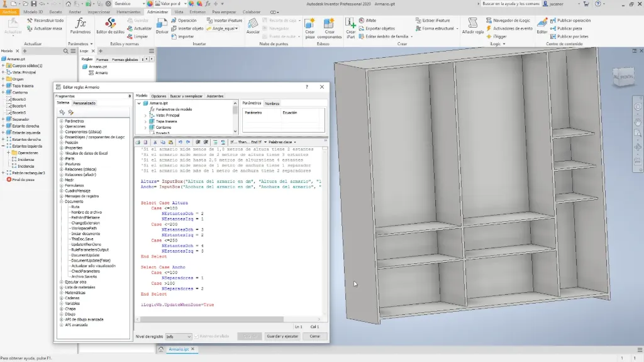Open the Nivel de registro dropdown
The image size is (644, 362).
178,337
